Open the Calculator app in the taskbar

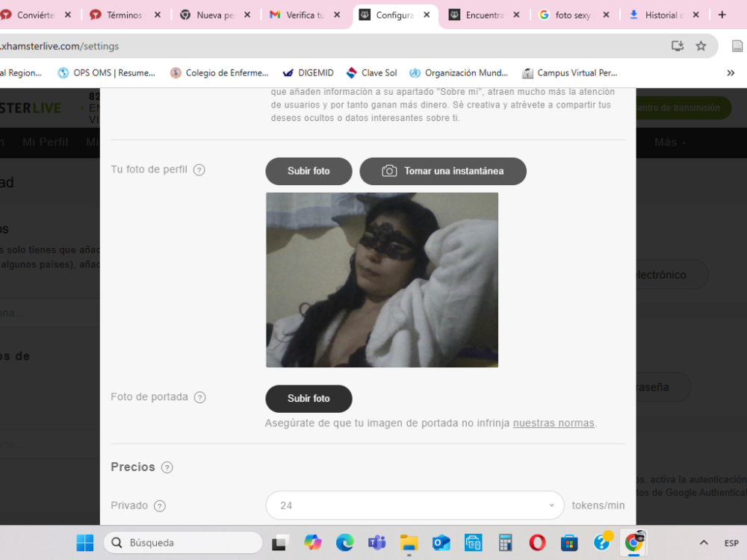[x=505, y=543]
